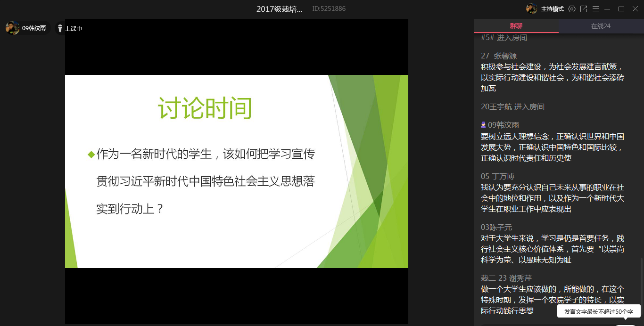Switch to the 群聊 tab

pyautogui.click(x=516, y=26)
